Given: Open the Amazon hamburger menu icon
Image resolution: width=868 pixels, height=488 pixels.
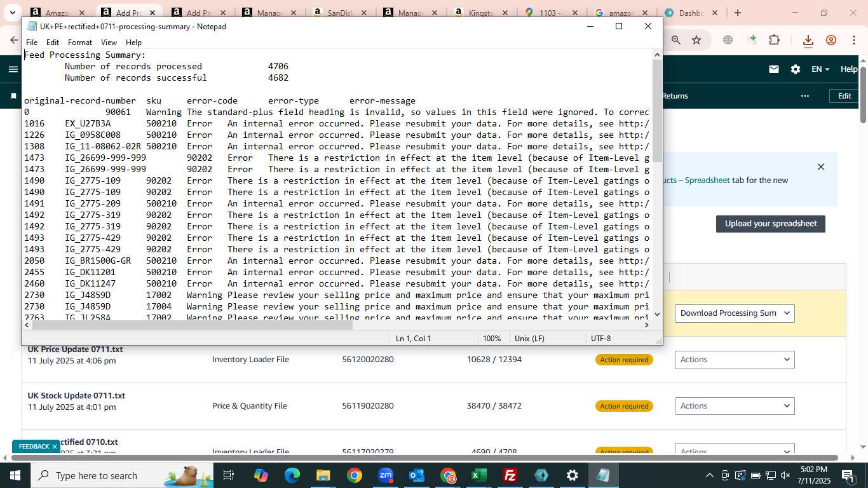Looking at the screenshot, I should [x=13, y=69].
